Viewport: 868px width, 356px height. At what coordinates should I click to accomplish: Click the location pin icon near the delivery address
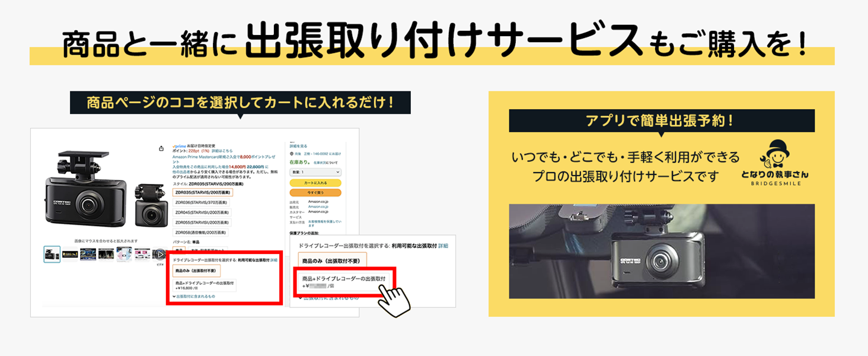[x=291, y=152]
